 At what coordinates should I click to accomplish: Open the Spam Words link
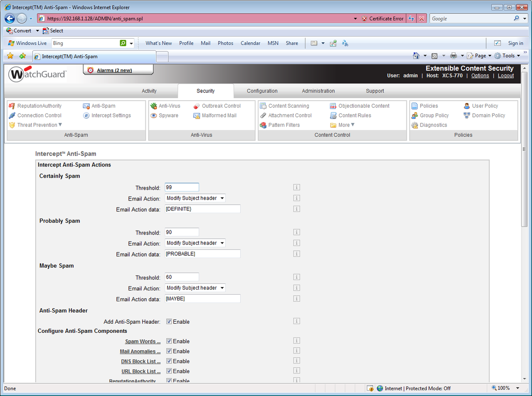pos(143,342)
